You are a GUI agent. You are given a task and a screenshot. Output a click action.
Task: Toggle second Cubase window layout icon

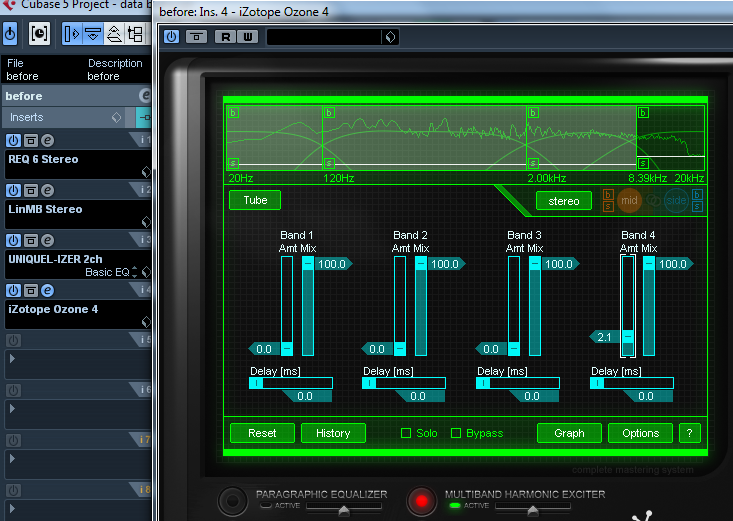click(93, 34)
